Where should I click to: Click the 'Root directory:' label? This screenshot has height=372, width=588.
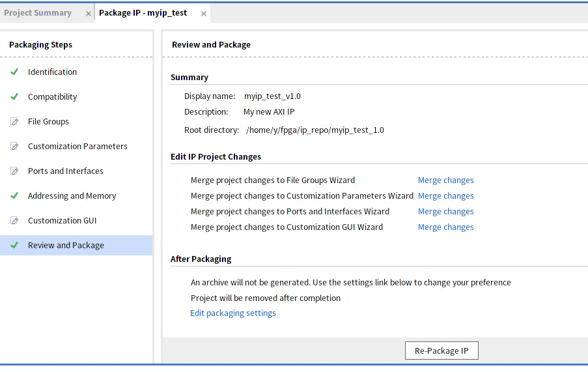212,130
